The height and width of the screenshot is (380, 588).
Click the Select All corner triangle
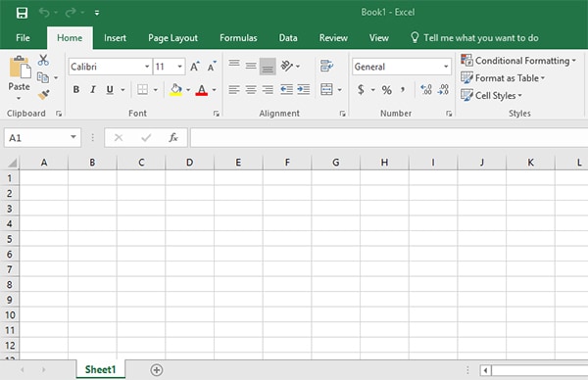[12, 163]
